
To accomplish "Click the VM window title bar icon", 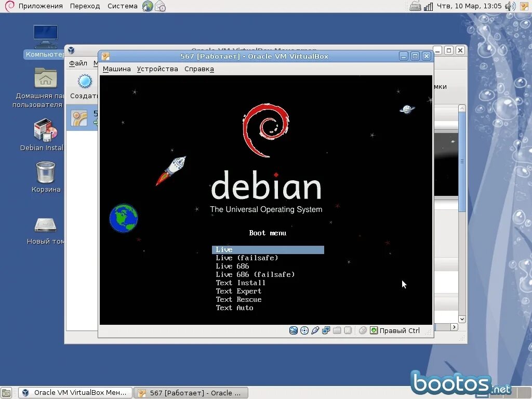I will coord(105,56).
